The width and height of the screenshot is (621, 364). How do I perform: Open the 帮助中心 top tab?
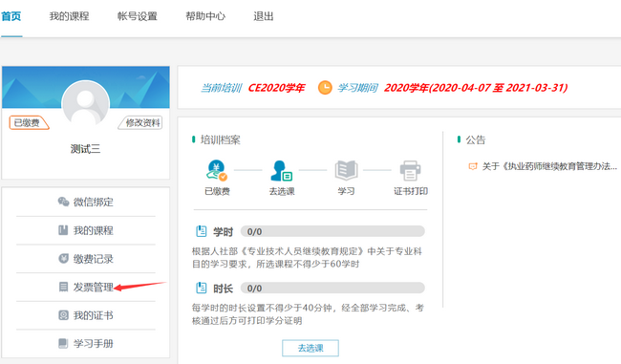pyautogui.click(x=205, y=16)
